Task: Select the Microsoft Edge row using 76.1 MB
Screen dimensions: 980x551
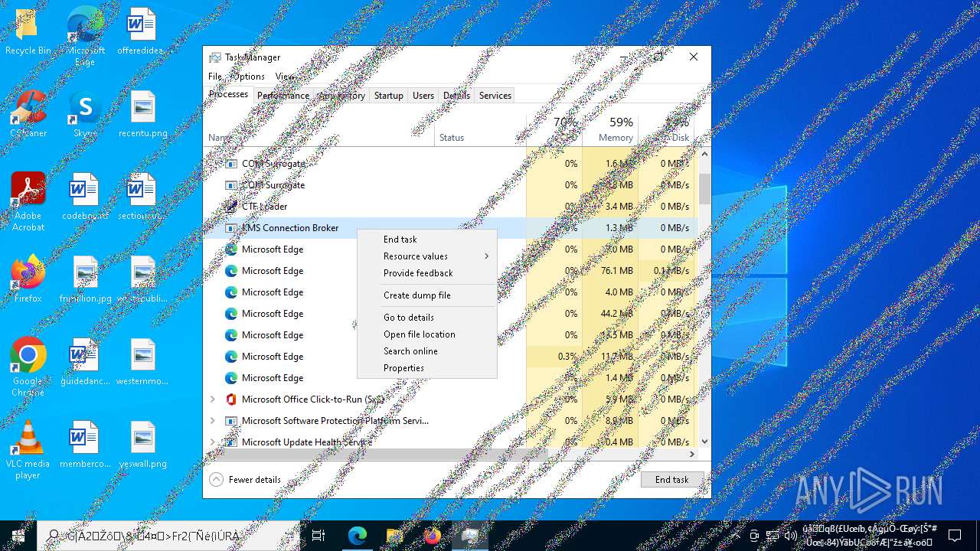Action: point(450,270)
